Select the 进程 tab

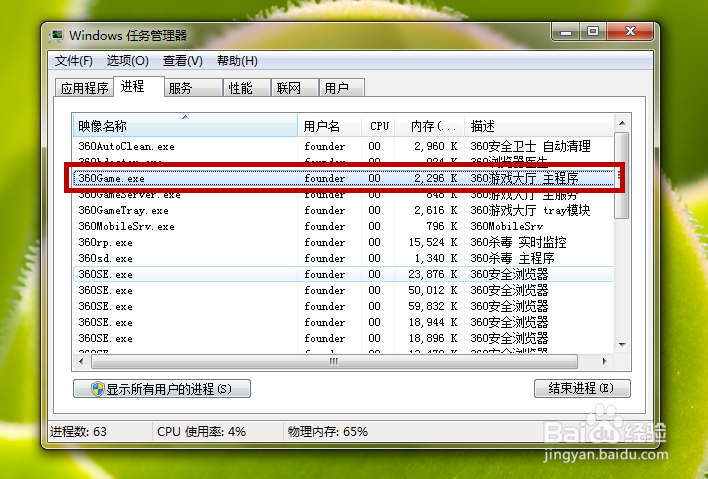(139, 86)
